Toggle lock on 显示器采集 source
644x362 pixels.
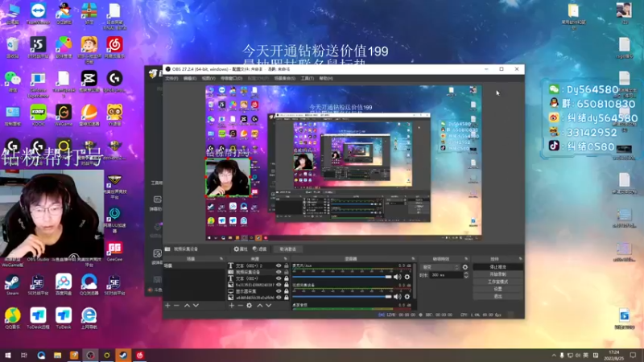click(287, 291)
